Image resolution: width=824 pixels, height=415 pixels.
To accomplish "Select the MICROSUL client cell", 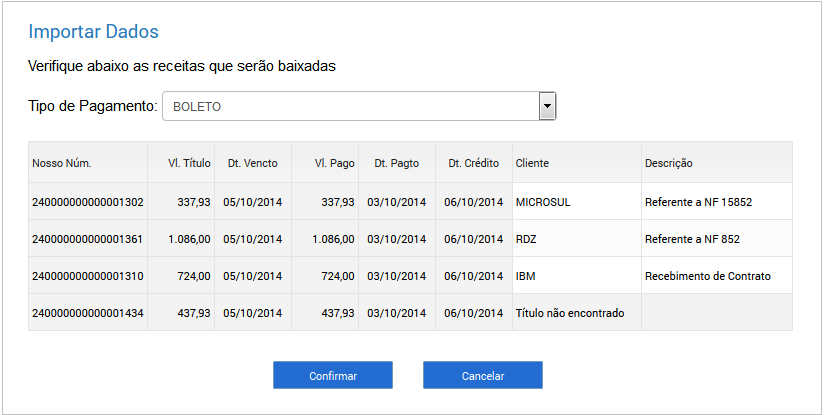I will (576, 202).
